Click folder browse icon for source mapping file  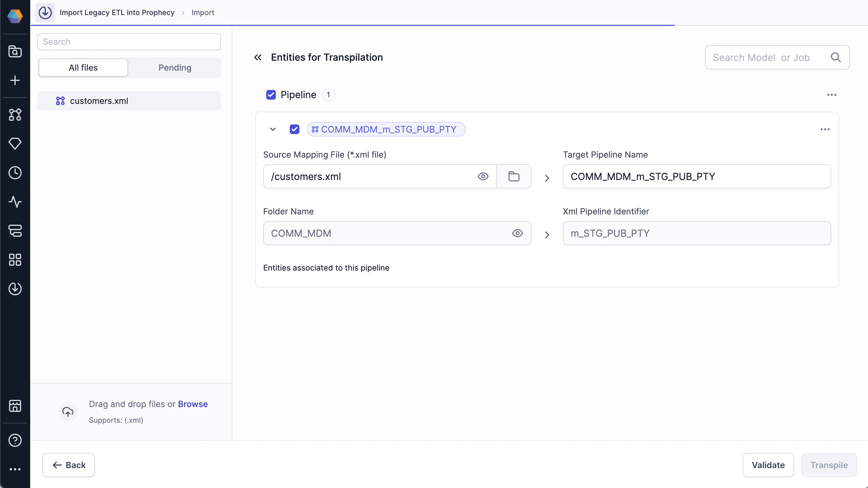(x=513, y=176)
